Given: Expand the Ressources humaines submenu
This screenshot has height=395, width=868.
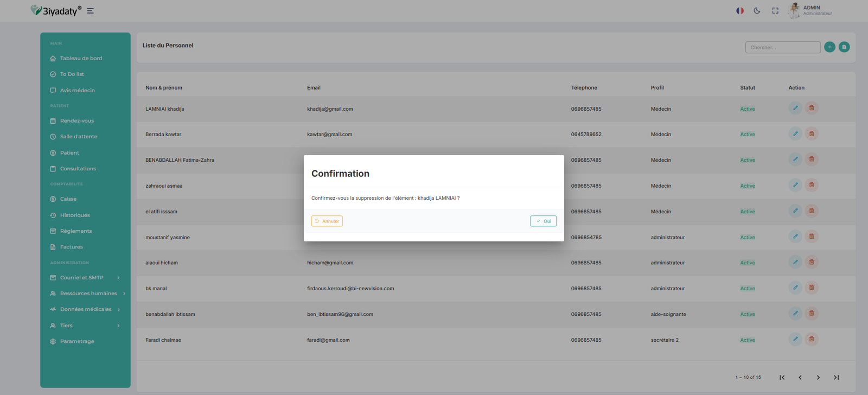Looking at the screenshot, I should (x=88, y=294).
